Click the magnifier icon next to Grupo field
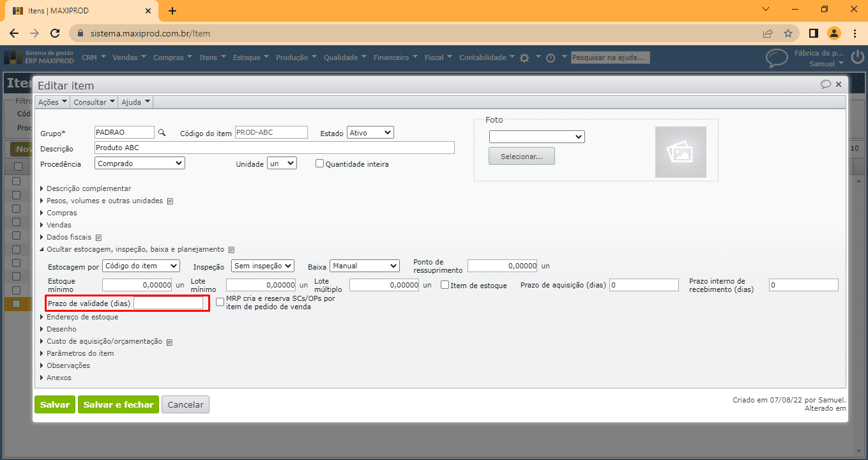 tap(162, 132)
